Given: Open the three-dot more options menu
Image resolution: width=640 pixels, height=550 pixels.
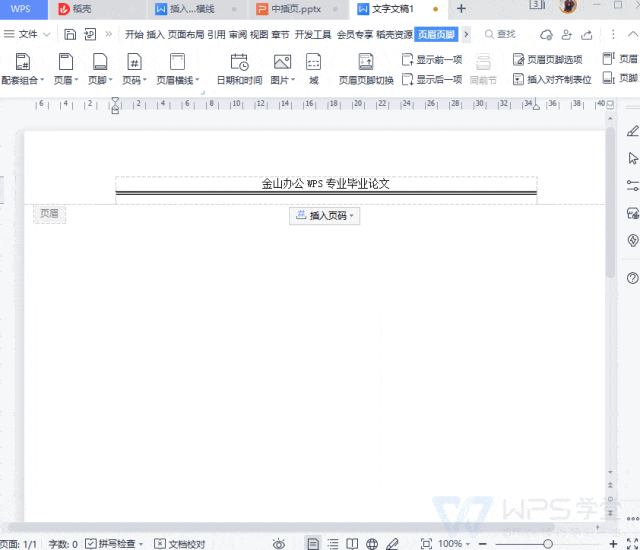Looking at the screenshot, I should 613,34.
